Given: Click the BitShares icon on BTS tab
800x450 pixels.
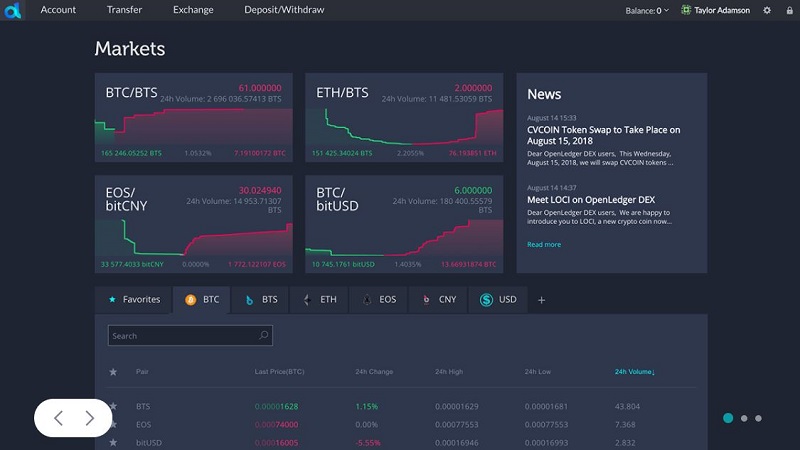Looking at the screenshot, I should coord(249,300).
